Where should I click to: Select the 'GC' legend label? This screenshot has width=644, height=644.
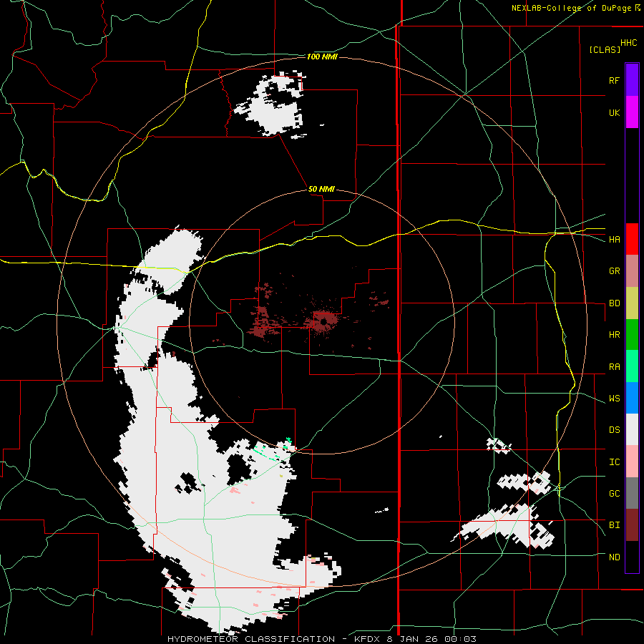pyautogui.click(x=614, y=494)
